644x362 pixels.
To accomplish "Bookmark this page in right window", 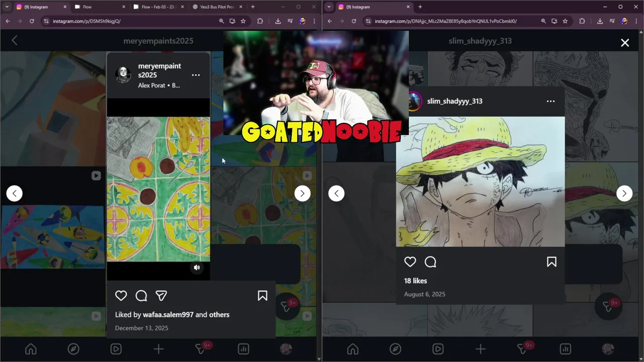I will coord(565,21).
